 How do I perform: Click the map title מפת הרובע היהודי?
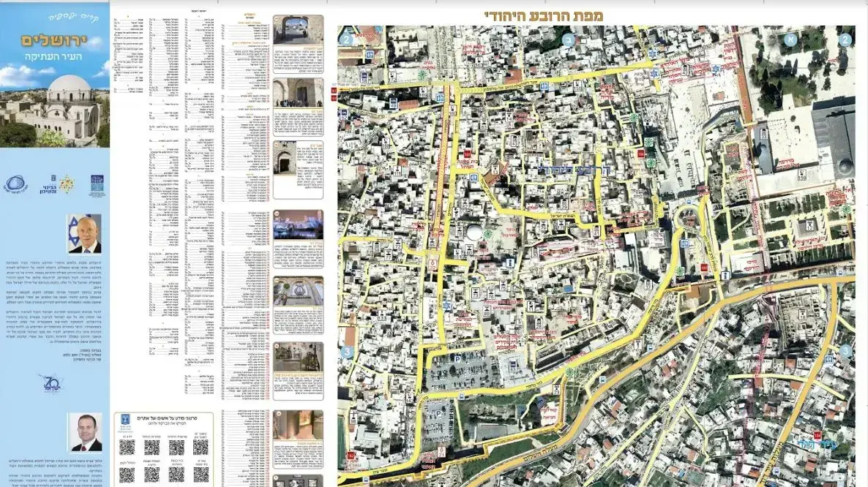coord(544,15)
